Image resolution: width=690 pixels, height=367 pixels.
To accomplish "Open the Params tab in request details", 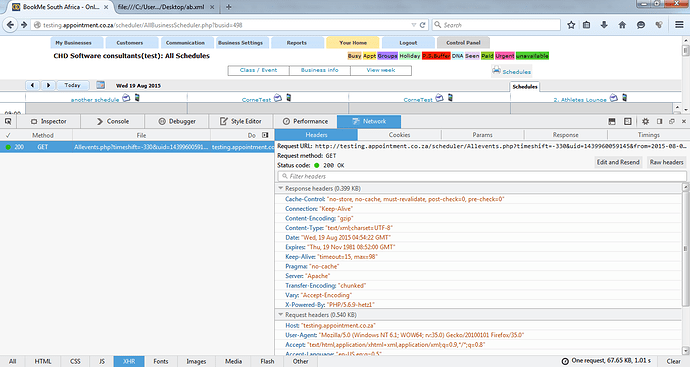I will (482, 135).
